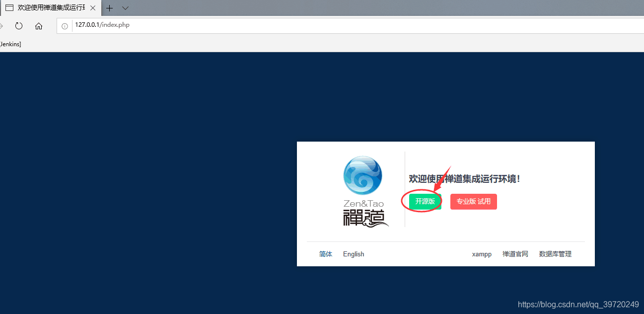The height and width of the screenshot is (314, 644).
Task: Open the tab list chevron dropdown
Action: 125,8
